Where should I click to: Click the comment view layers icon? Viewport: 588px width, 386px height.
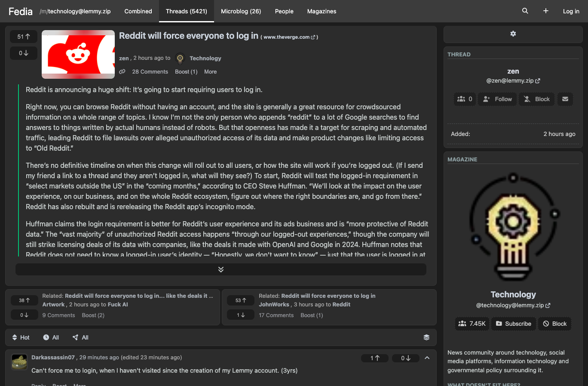click(426, 337)
